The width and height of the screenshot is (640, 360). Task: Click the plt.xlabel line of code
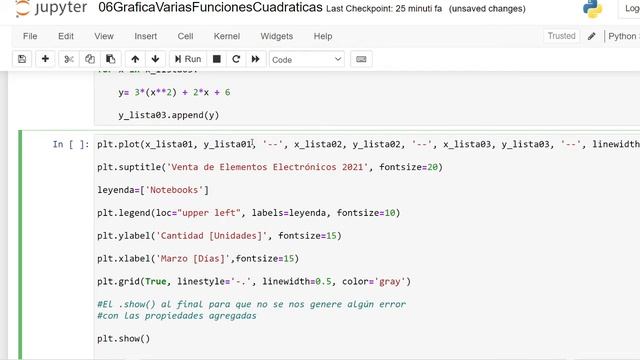[x=198, y=258]
